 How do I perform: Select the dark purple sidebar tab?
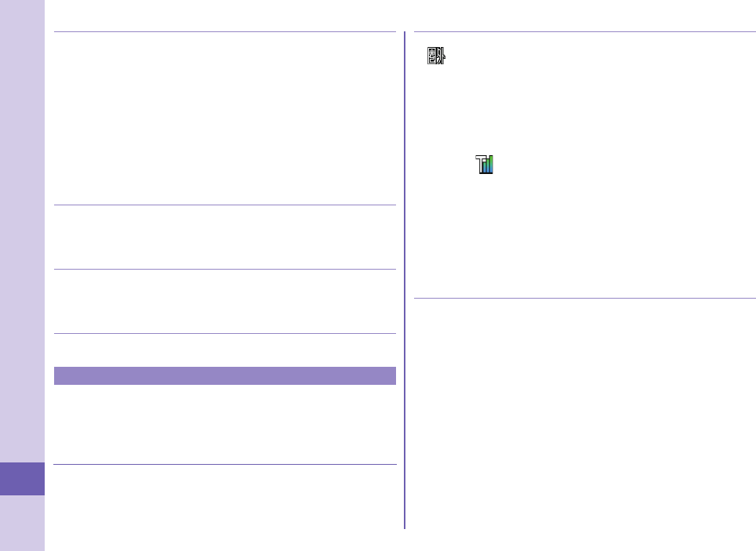(x=22, y=479)
